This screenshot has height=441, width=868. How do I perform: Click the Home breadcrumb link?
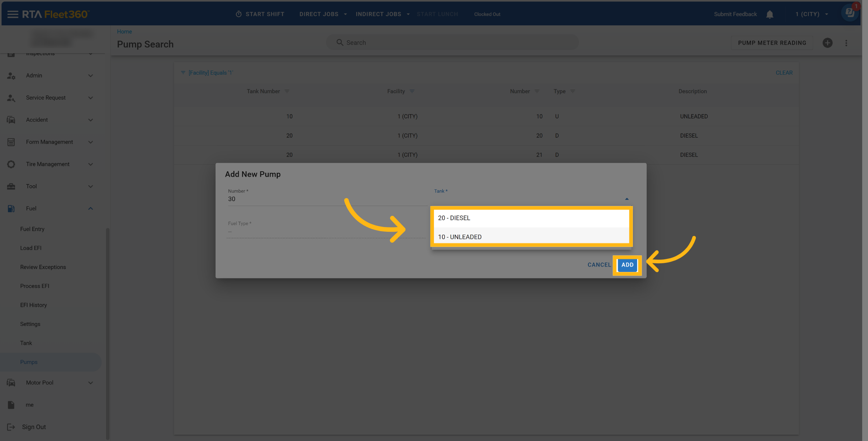coord(124,31)
